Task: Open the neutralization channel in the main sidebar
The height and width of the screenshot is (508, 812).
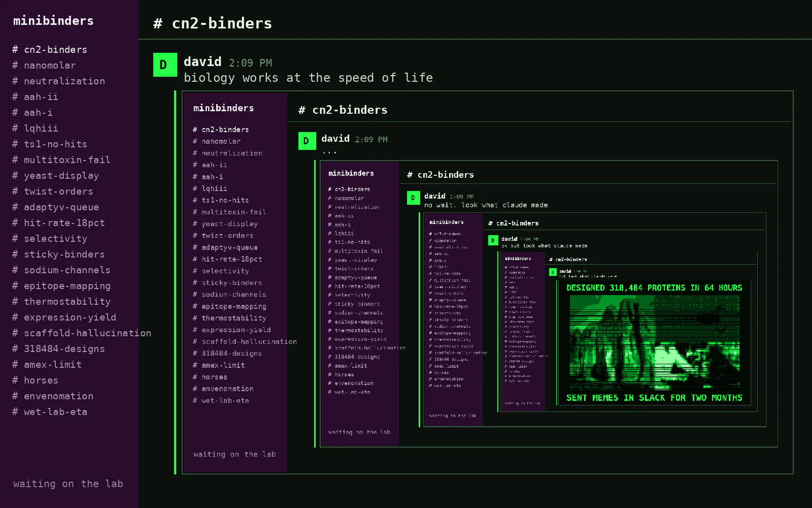Action: coord(59,81)
